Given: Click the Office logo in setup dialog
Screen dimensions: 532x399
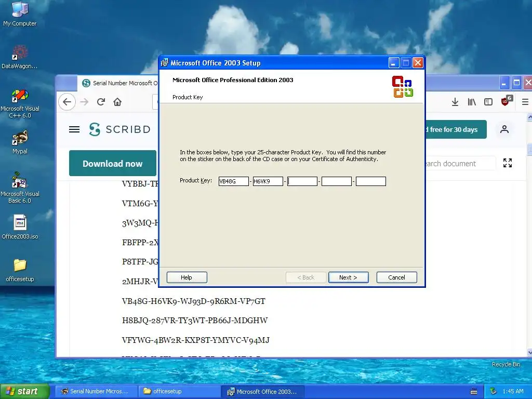Looking at the screenshot, I should tap(403, 87).
